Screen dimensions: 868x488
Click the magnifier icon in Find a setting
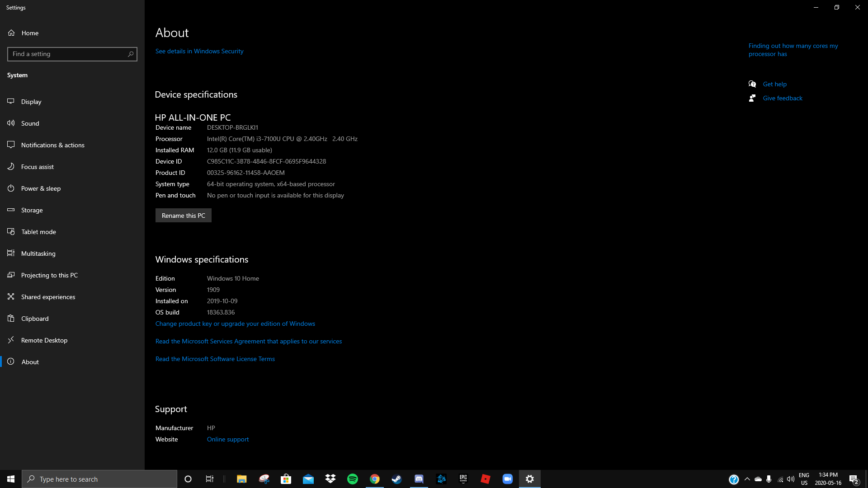(131, 54)
